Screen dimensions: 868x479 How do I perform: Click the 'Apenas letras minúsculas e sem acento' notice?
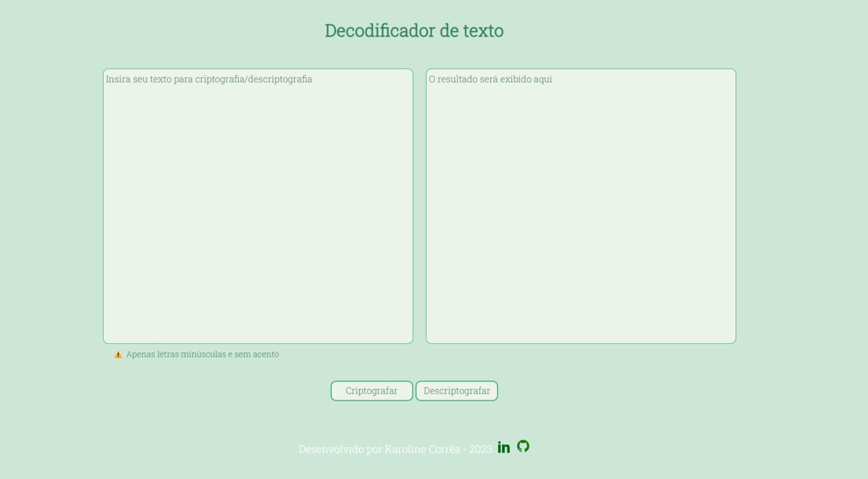tap(202, 355)
